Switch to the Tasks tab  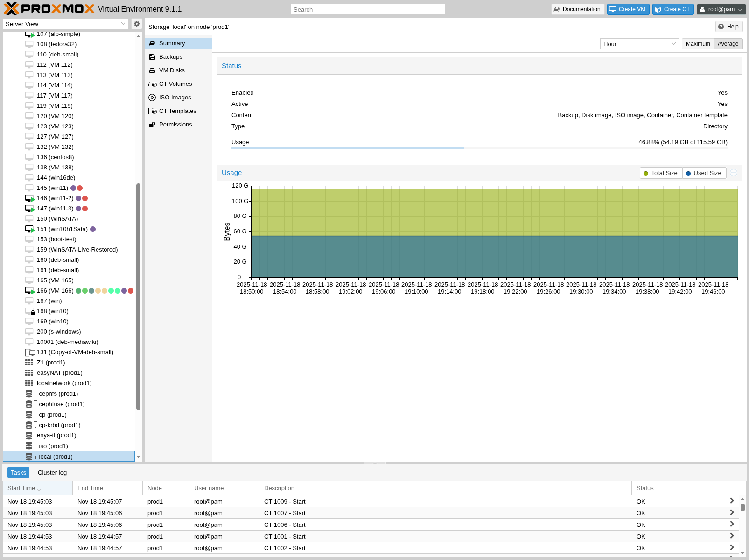click(x=18, y=473)
